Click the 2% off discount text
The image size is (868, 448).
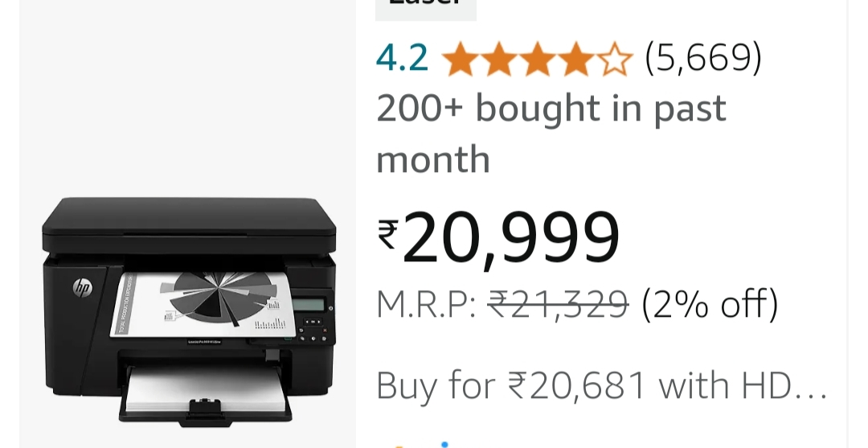710,304
